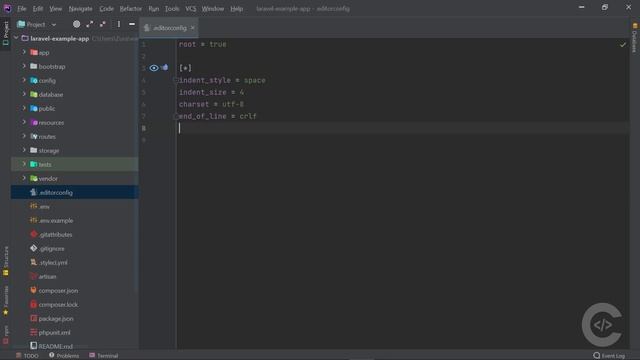Expand the database folder
This screenshot has width=640, height=360.
click(24, 94)
